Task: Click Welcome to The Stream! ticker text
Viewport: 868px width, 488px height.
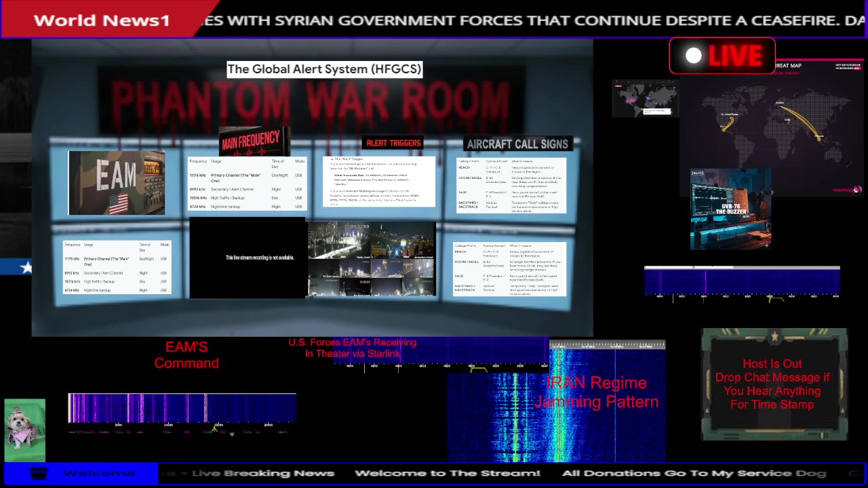Action: pyautogui.click(x=448, y=473)
